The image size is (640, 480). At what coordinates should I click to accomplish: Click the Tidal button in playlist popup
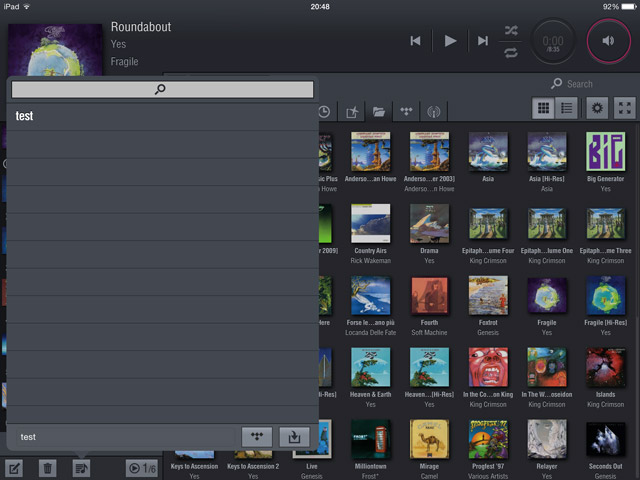[x=257, y=437]
